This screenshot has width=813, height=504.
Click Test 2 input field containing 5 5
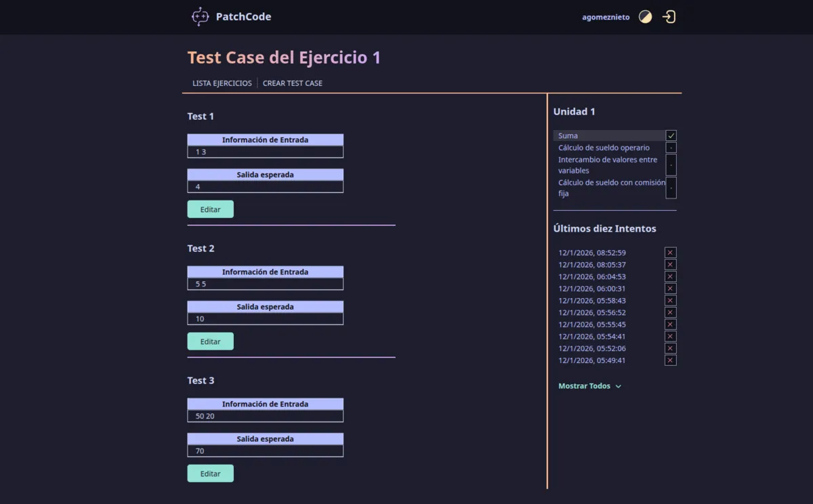265,284
